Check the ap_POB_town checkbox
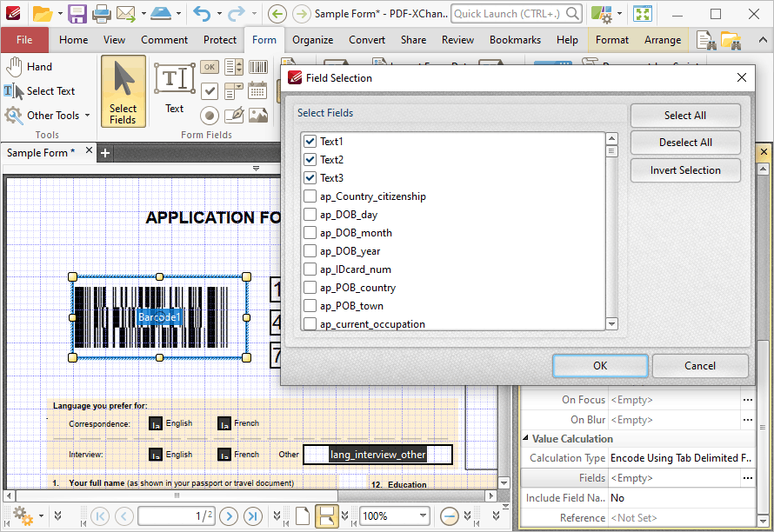The width and height of the screenshot is (774, 532). pyautogui.click(x=310, y=306)
